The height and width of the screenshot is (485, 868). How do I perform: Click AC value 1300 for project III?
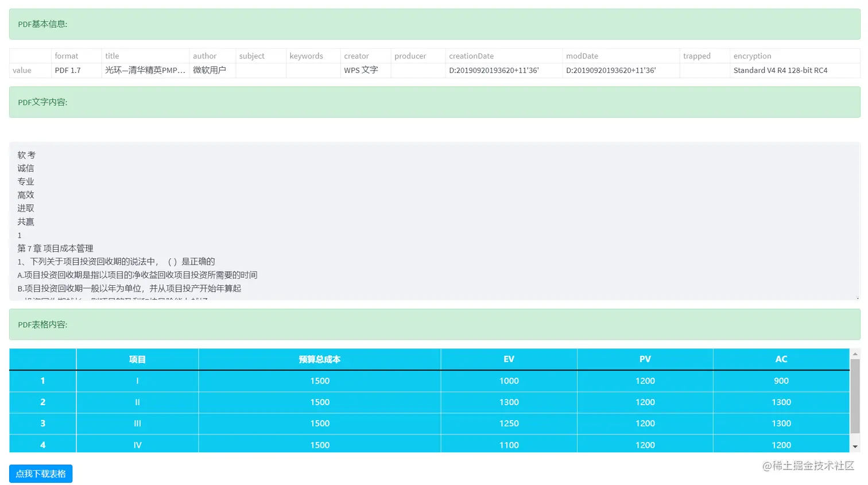pos(781,424)
